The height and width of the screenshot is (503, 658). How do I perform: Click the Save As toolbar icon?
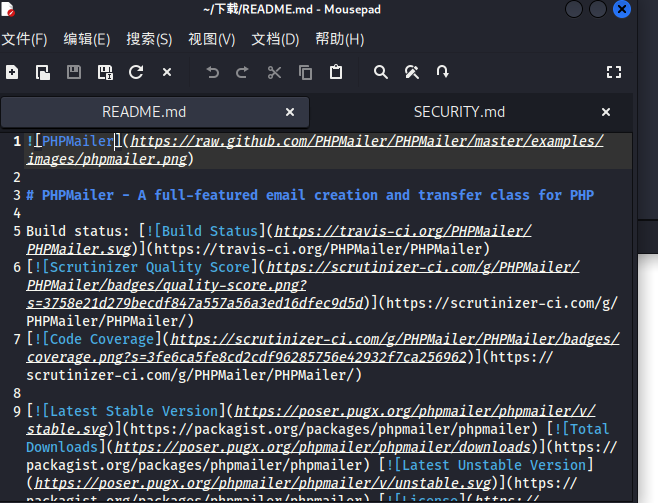105,72
